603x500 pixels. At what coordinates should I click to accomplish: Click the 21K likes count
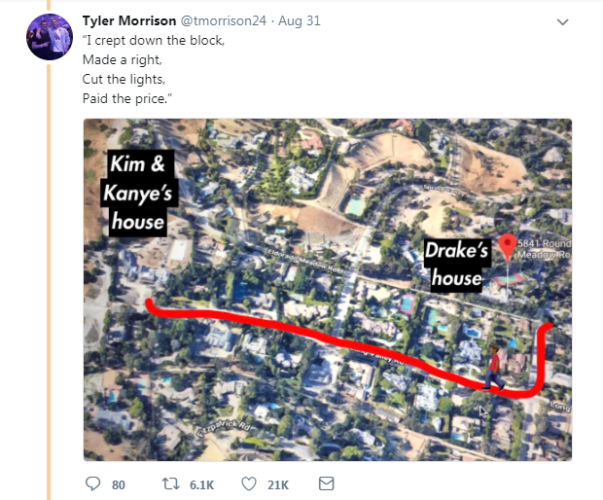tap(278, 485)
